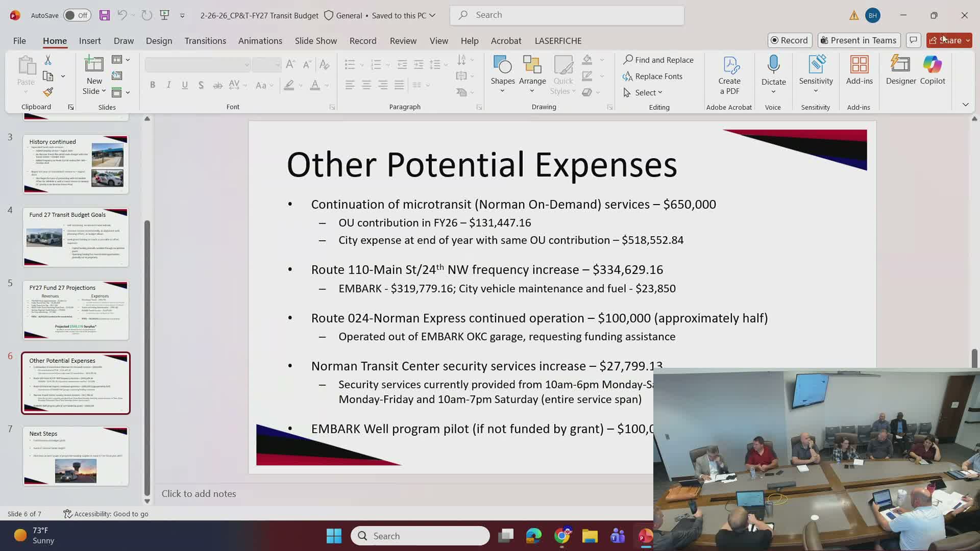This screenshot has height=551, width=980.
Task: Create a PDF with Acrobat
Action: coord(729,74)
